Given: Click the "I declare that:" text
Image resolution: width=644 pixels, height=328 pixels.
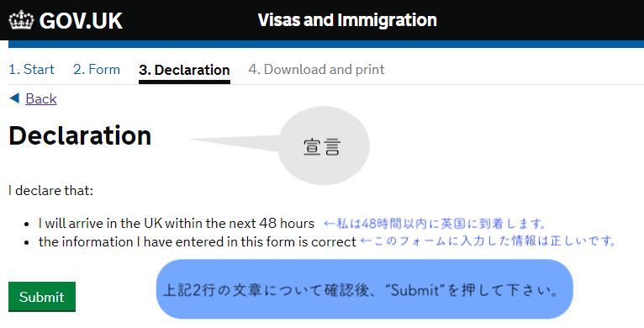Looking at the screenshot, I should tap(51, 190).
